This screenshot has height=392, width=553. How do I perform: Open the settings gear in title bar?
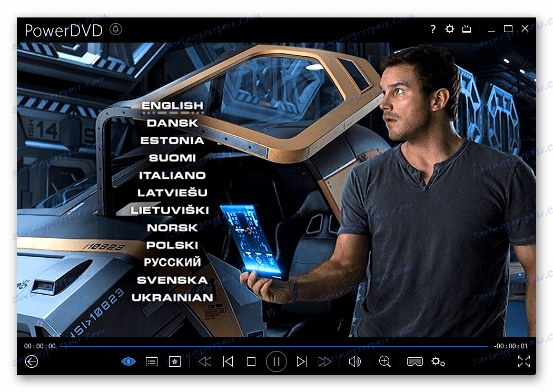click(x=450, y=29)
